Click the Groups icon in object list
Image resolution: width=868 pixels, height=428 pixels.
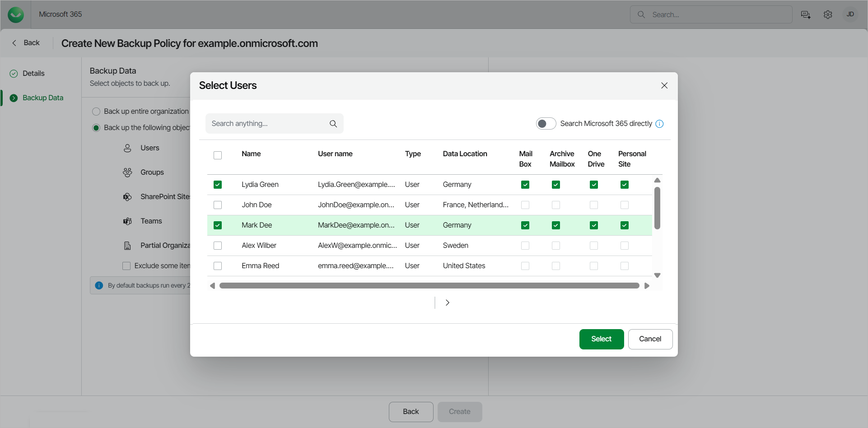(127, 172)
